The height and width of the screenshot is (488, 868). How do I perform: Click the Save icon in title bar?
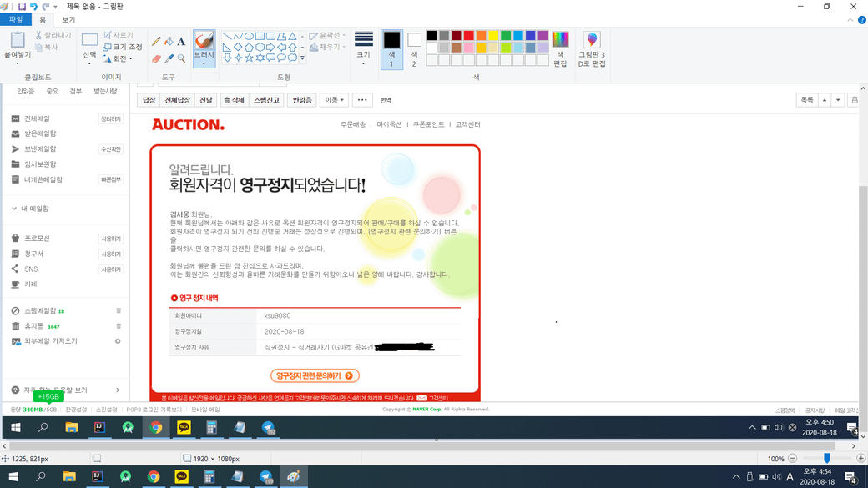pyautogui.click(x=22, y=7)
